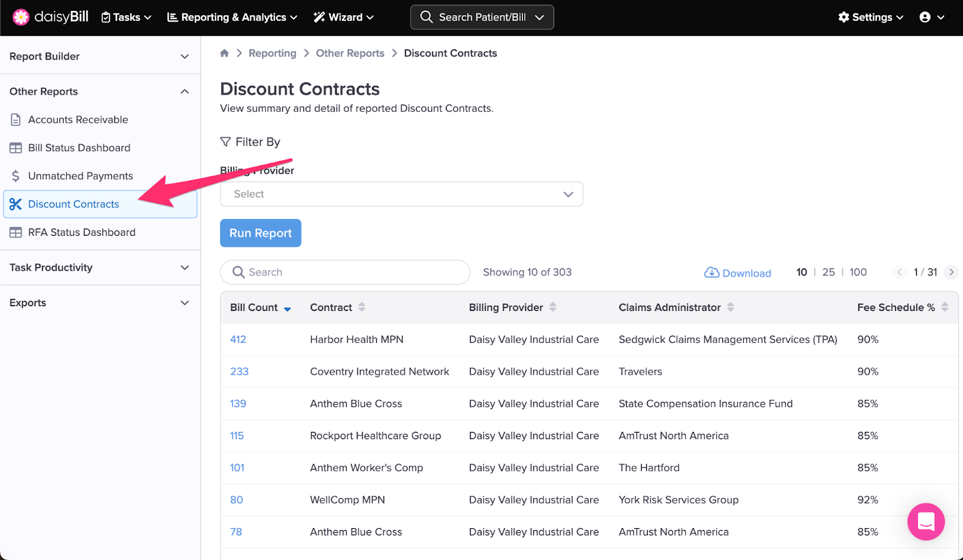Screen dimensions: 963x560
Task: Sort by Fee Schedule % arrows
Action: point(945,307)
